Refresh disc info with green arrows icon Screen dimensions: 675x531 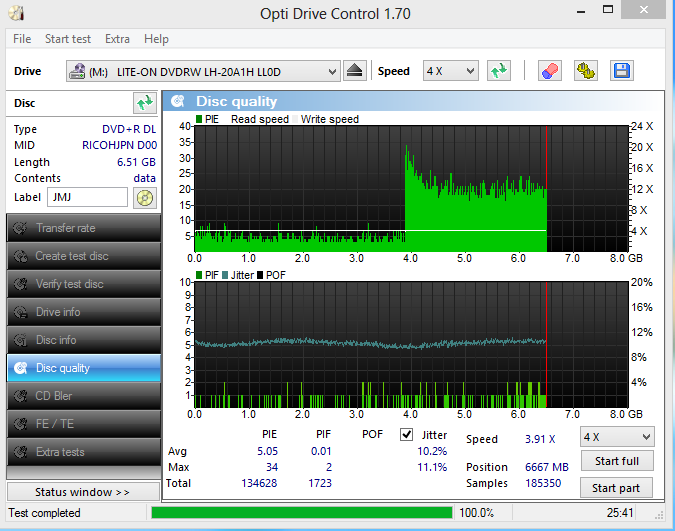(145, 103)
